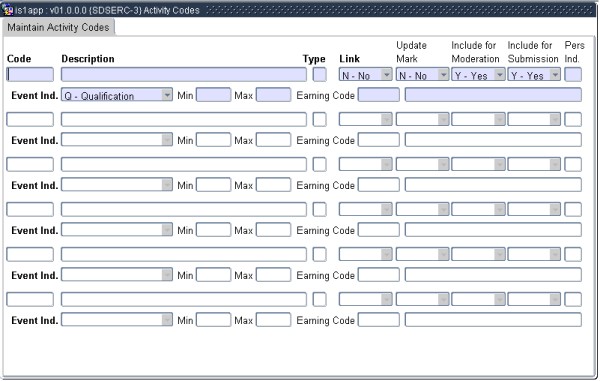
Task: Expand the Event Ind. dropdown showing Q - Qualification
Action: pyautogui.click(x=117, y=95)
